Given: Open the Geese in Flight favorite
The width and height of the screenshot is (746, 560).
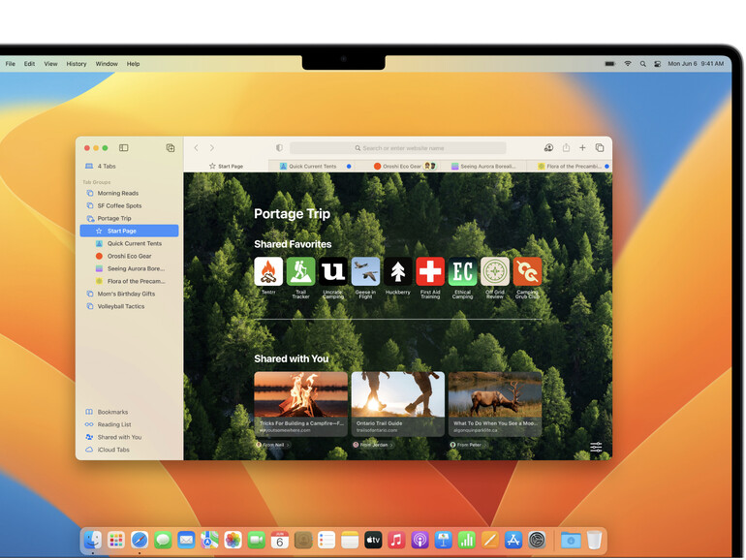Looking at the screenshot, I should 365,271.
